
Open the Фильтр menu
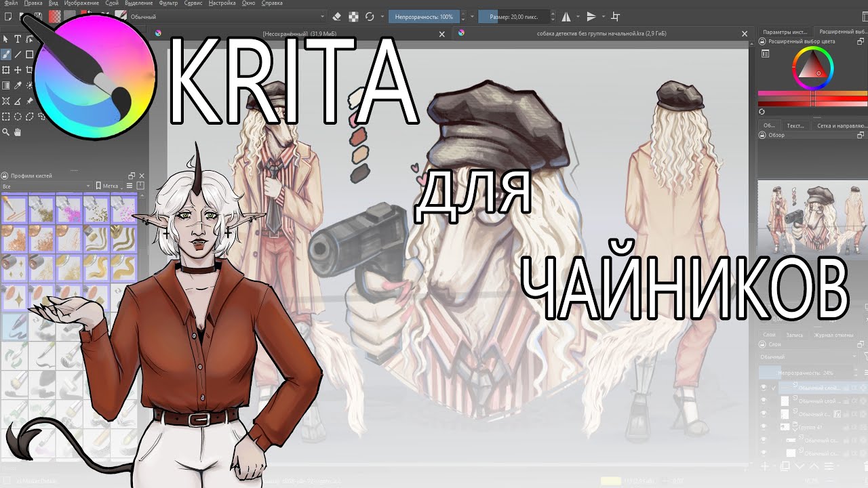point(168,3)
